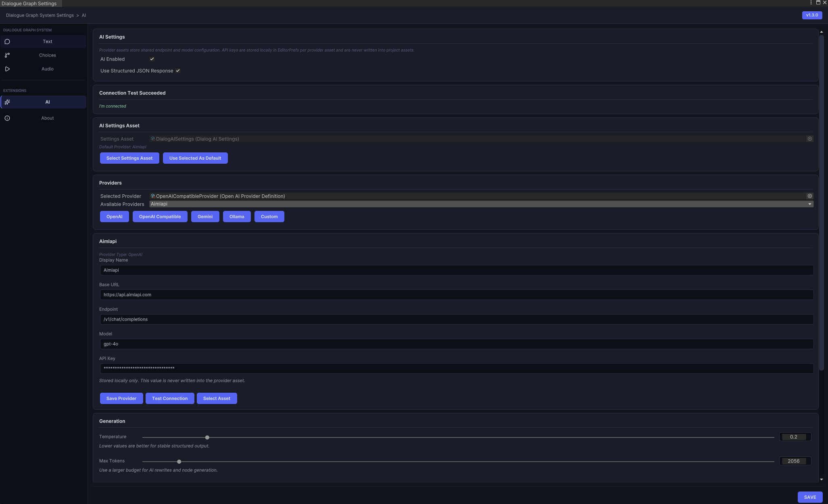This screenshot has width=828, height=504.
Task: Click the Base URL input field
Action: click(x=457, y=295)
